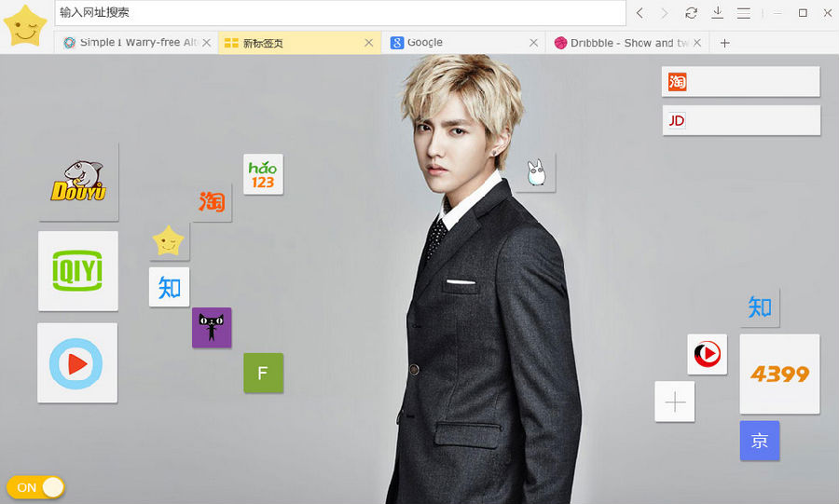
Task: Open a new tab with plus button
Action: tap(725, 43)
